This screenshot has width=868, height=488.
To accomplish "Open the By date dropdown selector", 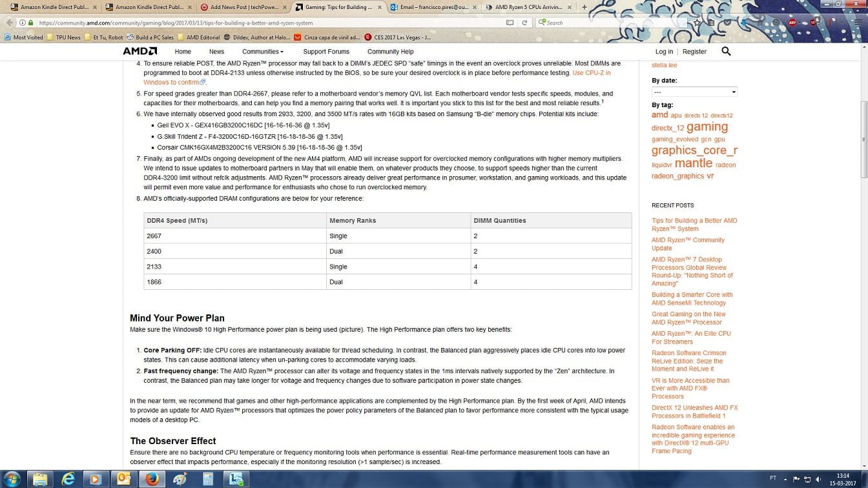I will pos(694,92).
